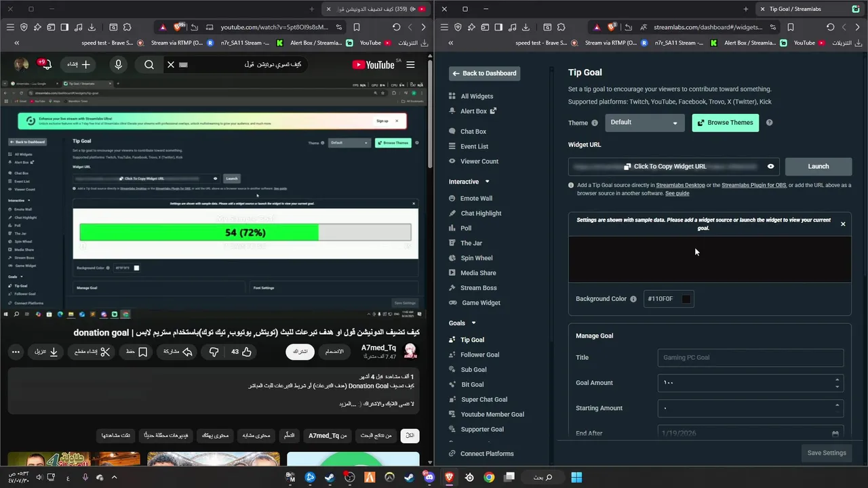Select Super Chat Goal
Viewport: 868px width, 488px height.
[478, 399]
